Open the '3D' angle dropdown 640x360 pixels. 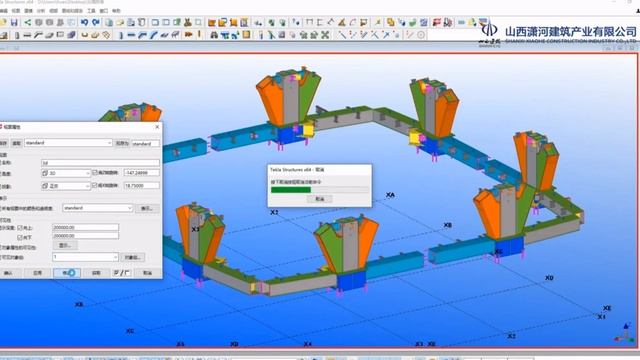(66, 173)
